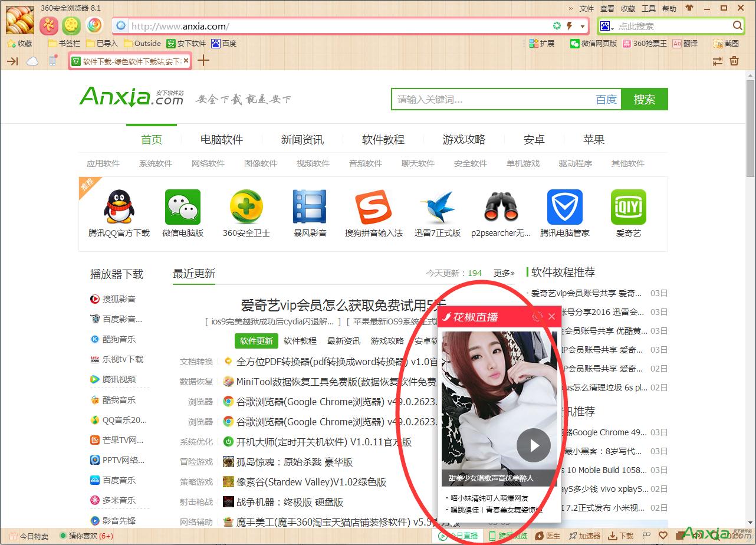Click the sidebar collapse arrow icon
This screenshot has height=545, width=756.
click(x=12, y=61)
